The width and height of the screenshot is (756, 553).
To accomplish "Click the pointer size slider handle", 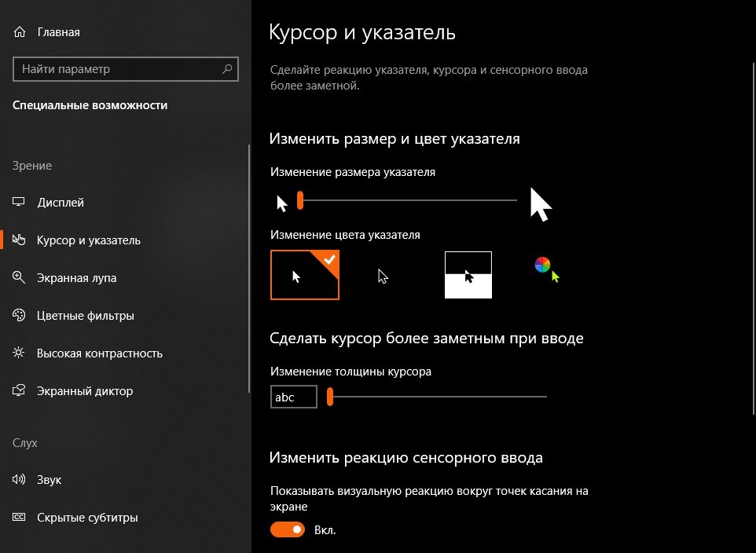I will (x=300, y=201).
